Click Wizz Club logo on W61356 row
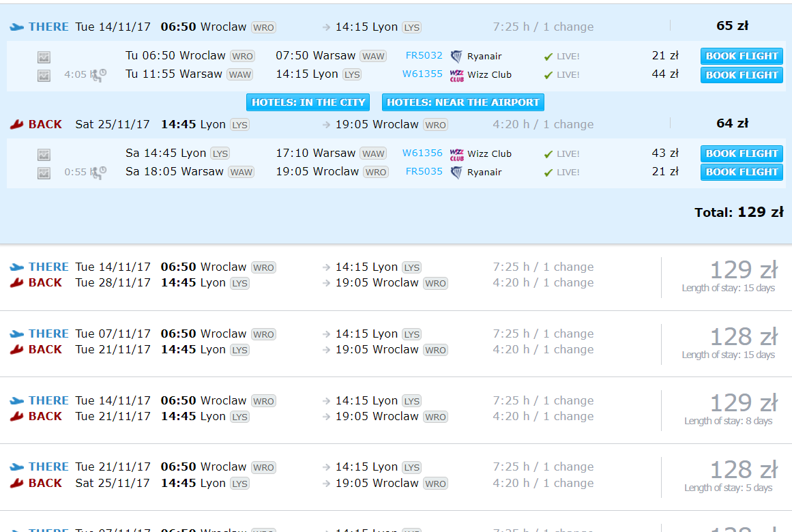 456,154
